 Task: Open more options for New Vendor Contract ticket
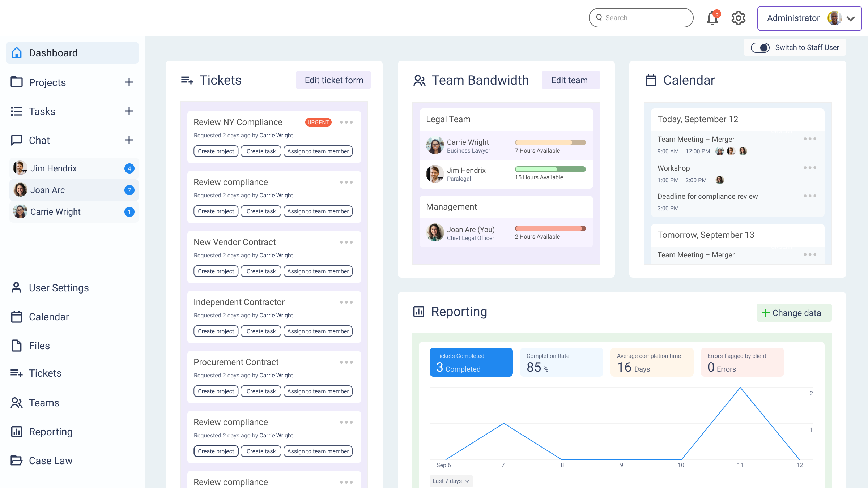(346, 242)
